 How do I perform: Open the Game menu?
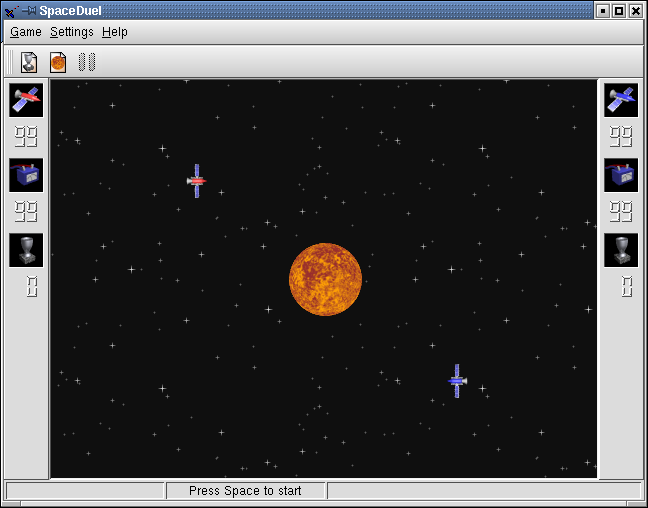26,32
